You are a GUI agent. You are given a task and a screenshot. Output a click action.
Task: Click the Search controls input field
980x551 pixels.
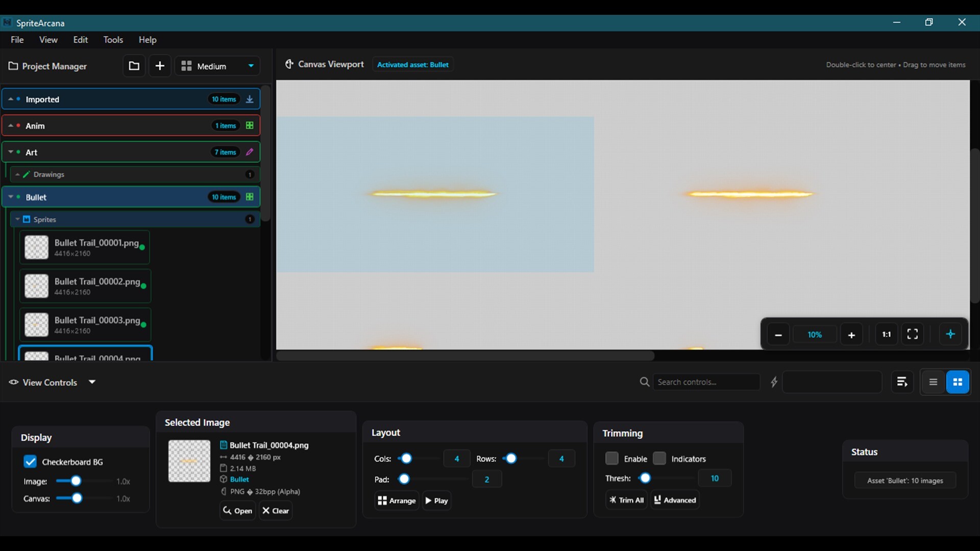706,382
